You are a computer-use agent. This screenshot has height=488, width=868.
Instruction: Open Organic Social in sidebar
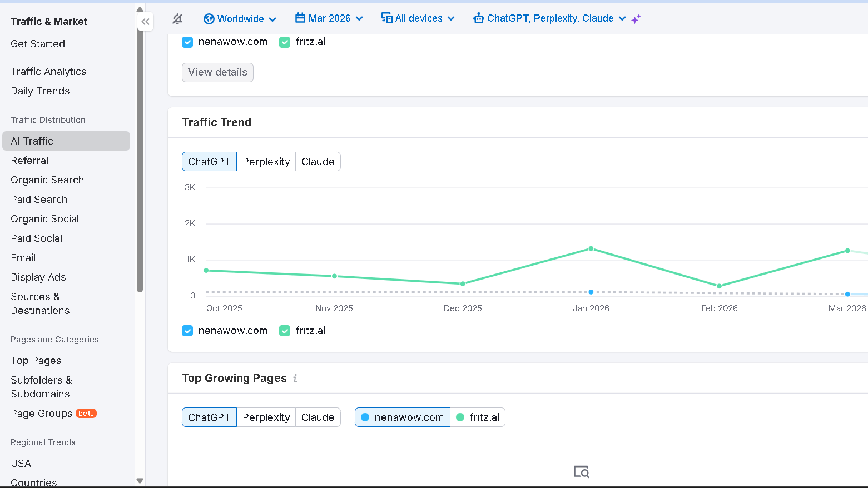click(45, 219)
